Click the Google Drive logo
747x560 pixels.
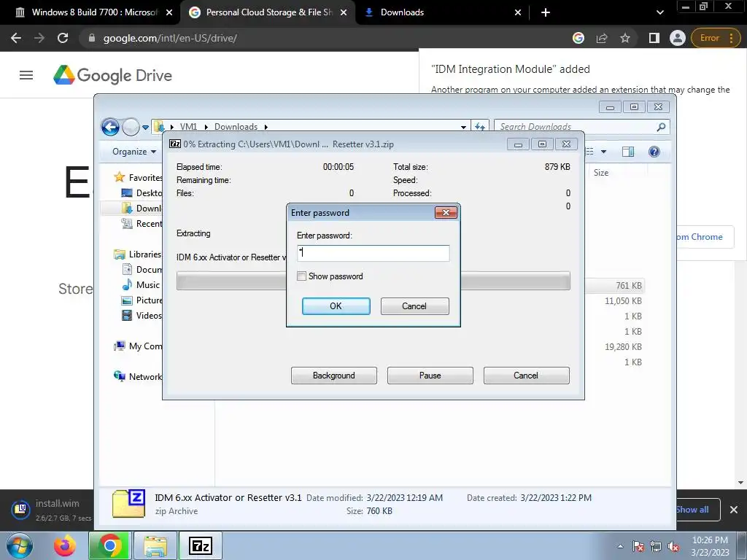click(112, 75)
